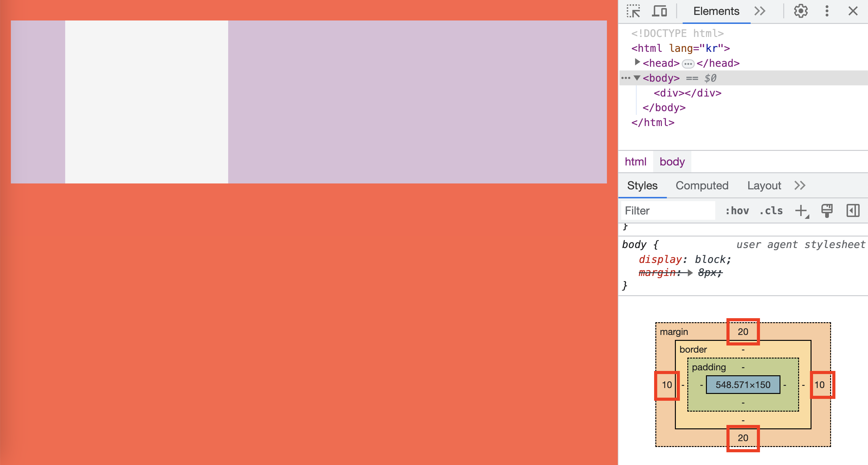The height and width of the screenshot is (465, 868).
Task: Switch to the Layout tab
Action: (764, 186)
